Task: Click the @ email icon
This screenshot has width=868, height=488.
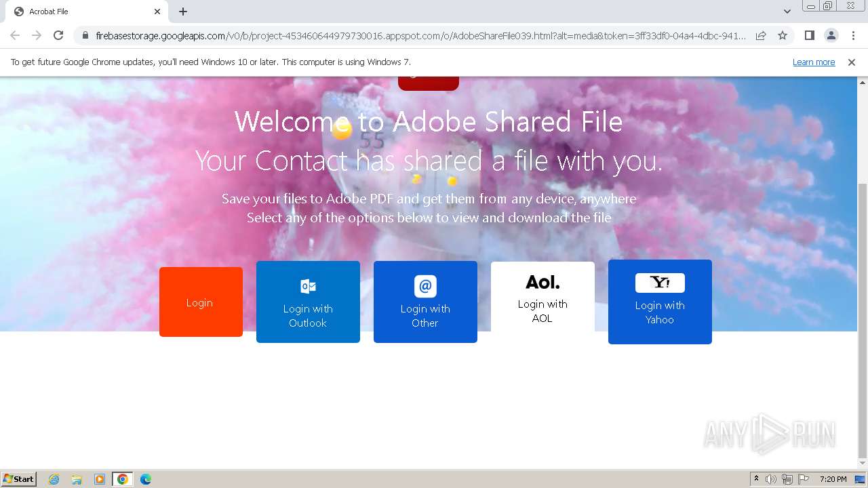Action: point(425,286)
